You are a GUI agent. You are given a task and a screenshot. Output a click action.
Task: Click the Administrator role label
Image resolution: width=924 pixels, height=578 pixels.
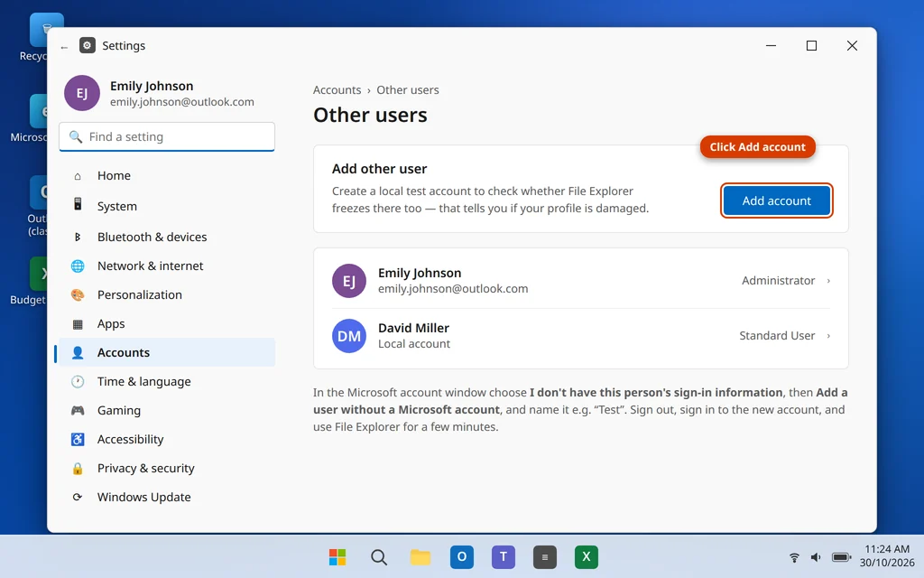click(778, 281)
